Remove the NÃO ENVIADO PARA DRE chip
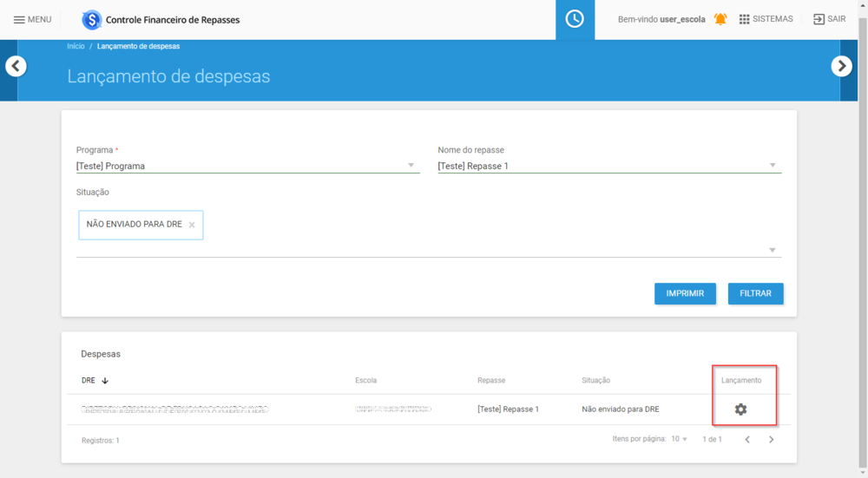This screenshot has width=868, height=478. pos(192,225)
